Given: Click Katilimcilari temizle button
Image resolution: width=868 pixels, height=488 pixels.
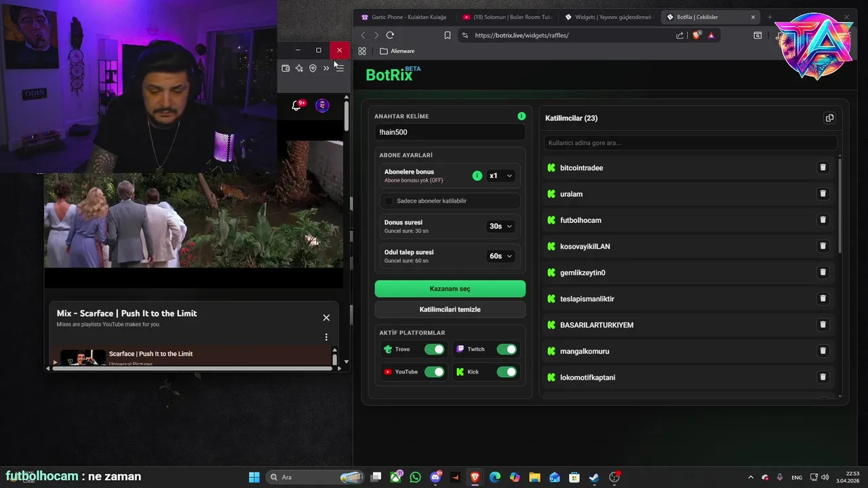Looking at the screenshot, I should (x=450, y=309).
